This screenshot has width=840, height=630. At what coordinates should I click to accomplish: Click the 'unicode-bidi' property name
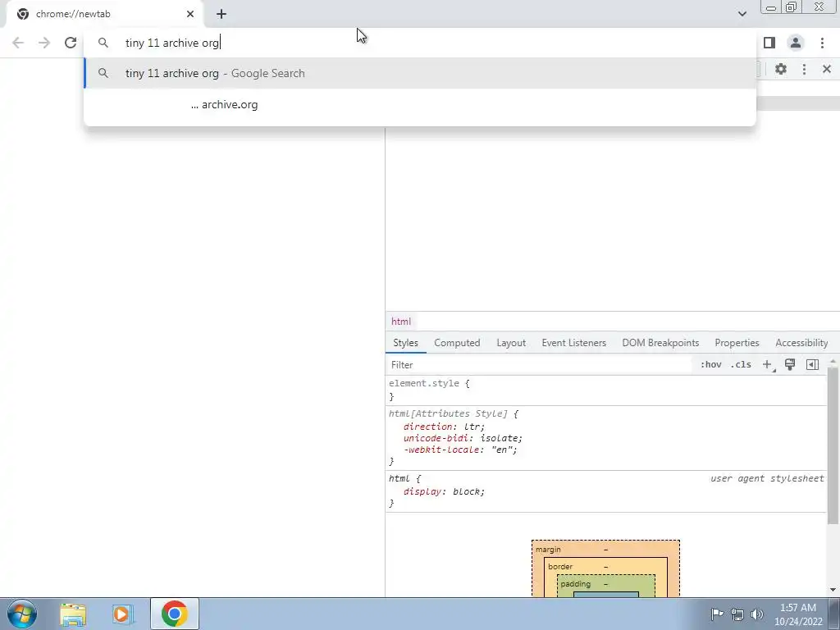pos(436,438)
